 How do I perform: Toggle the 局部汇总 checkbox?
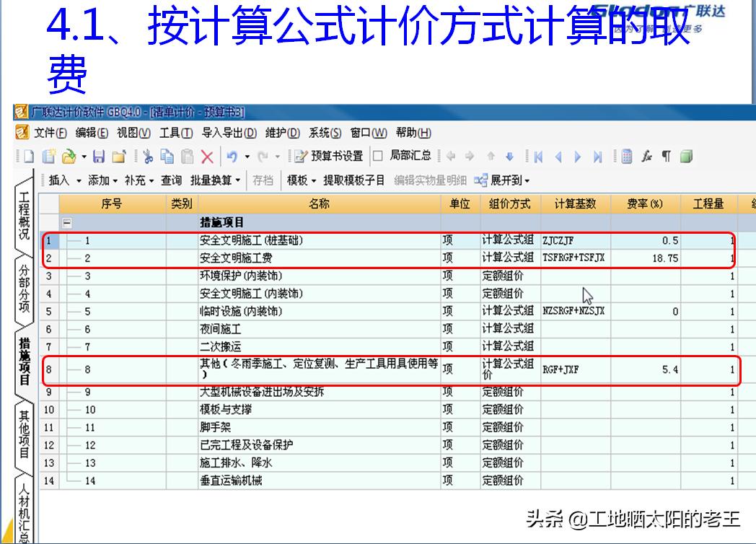376,156
